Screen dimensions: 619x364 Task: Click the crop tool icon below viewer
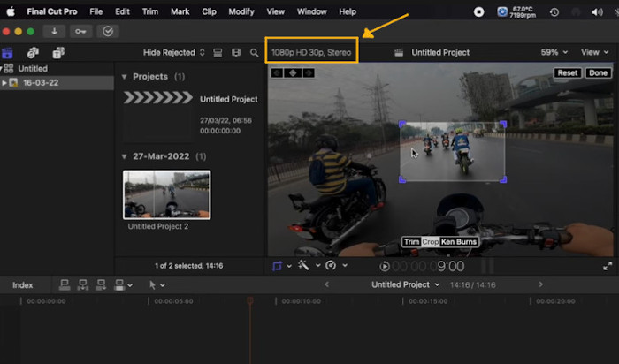277,266
